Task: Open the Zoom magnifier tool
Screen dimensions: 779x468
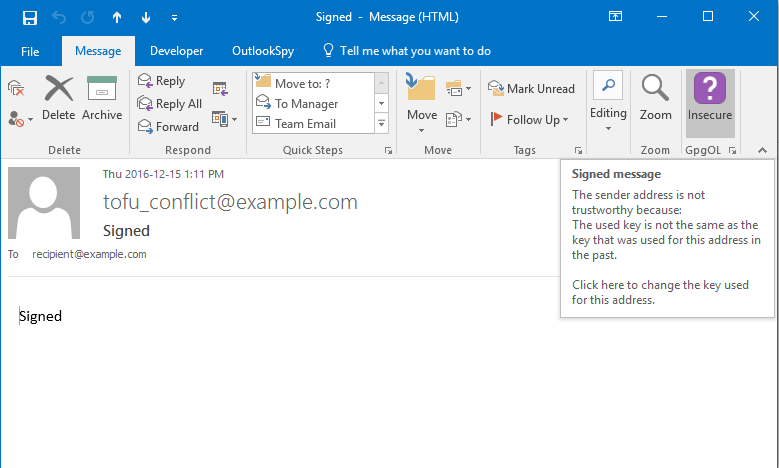Action: coord(655,97)
